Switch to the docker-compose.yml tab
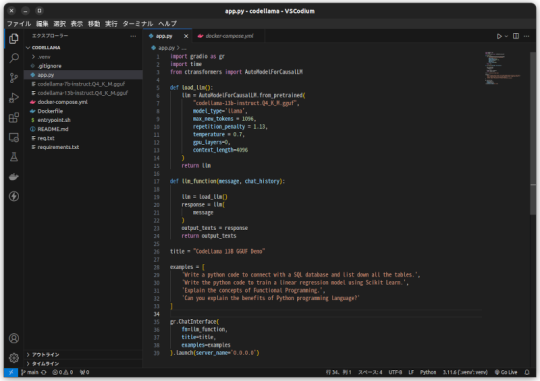The width and height of the screenshot is (540, 381). (x=229, y=36)
